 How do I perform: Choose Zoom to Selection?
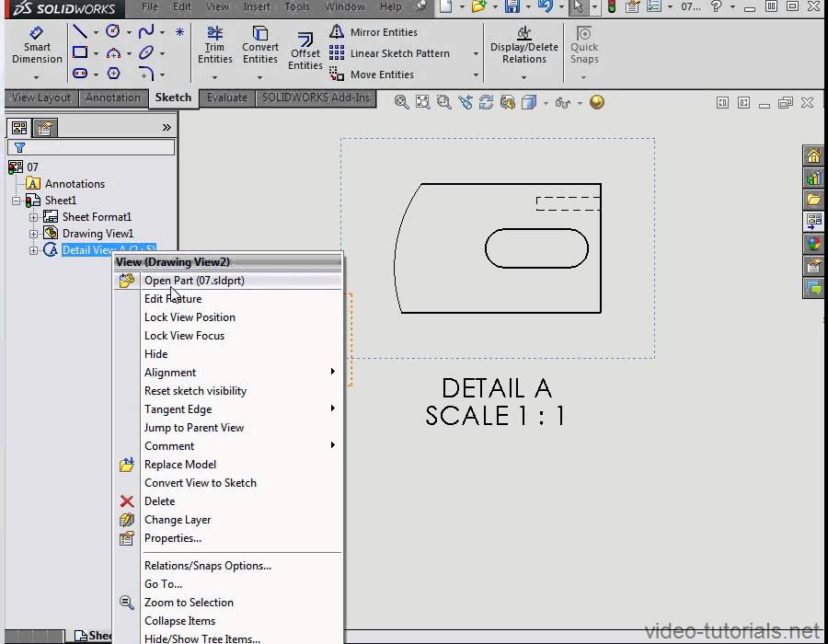tap(227, 603)
